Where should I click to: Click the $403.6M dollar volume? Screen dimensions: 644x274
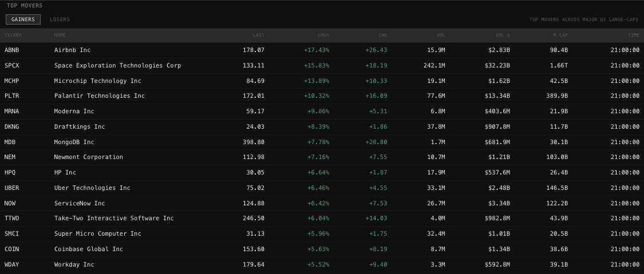click(x=497, y=111)
